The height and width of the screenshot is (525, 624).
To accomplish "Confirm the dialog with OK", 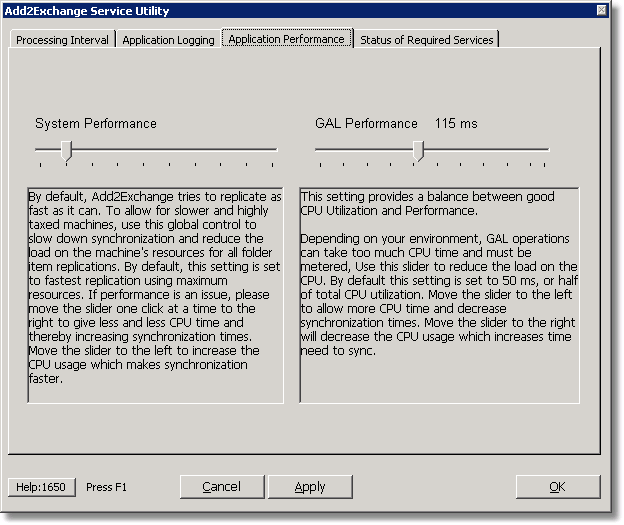I will (x=557, y=487).
